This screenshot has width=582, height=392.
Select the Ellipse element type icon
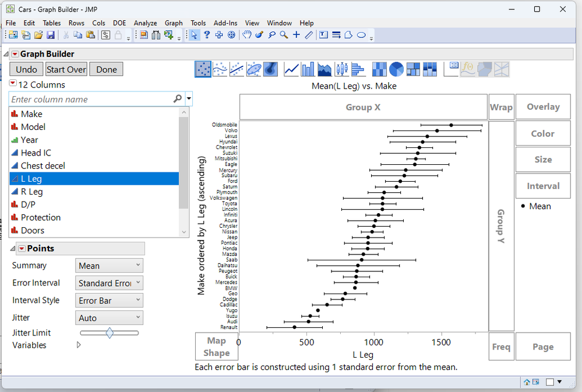coord(253,69)
